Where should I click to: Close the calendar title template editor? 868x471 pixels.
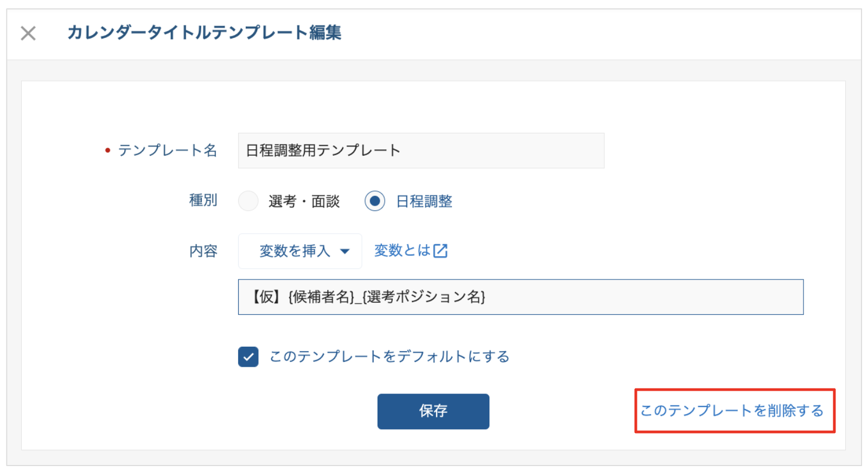tap(28, 33)
